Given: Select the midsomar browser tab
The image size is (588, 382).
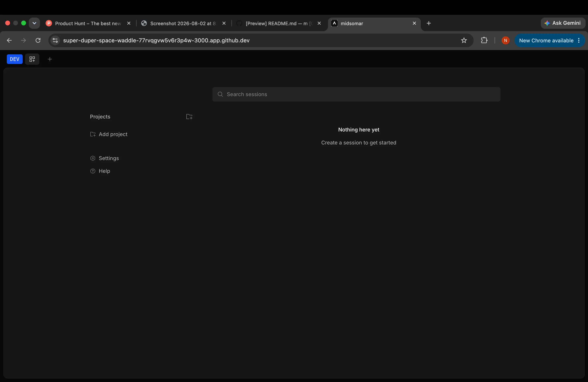Looking at the screenshot, I should (374, 23).
